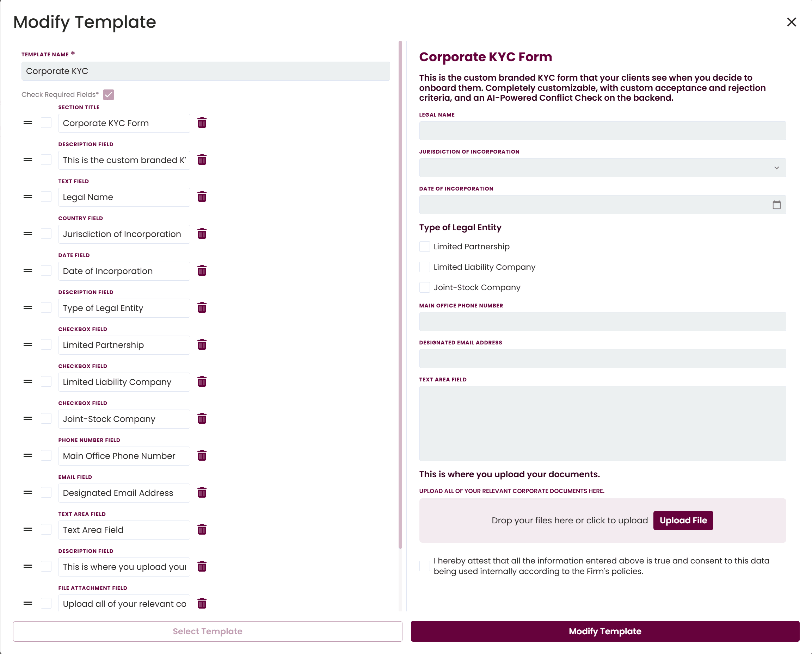Select the Select Template option
812x654 pixels.
click(207, 631)
